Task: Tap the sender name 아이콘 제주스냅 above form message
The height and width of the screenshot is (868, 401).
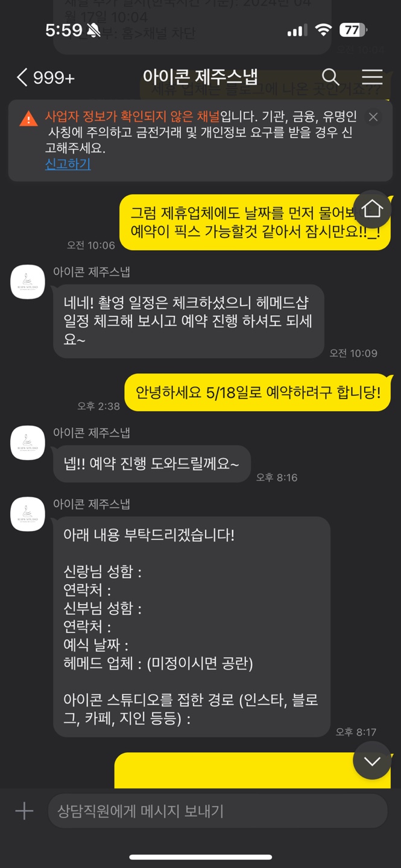Action: coord(92,504)
